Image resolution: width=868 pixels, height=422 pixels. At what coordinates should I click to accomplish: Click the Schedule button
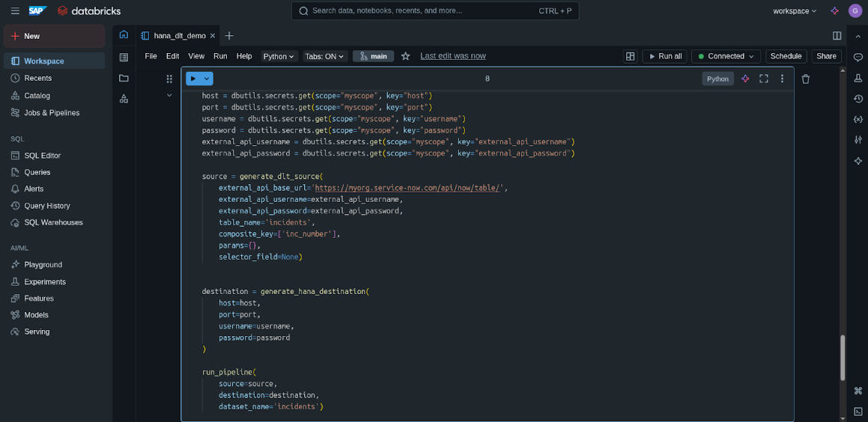point(786,56)
